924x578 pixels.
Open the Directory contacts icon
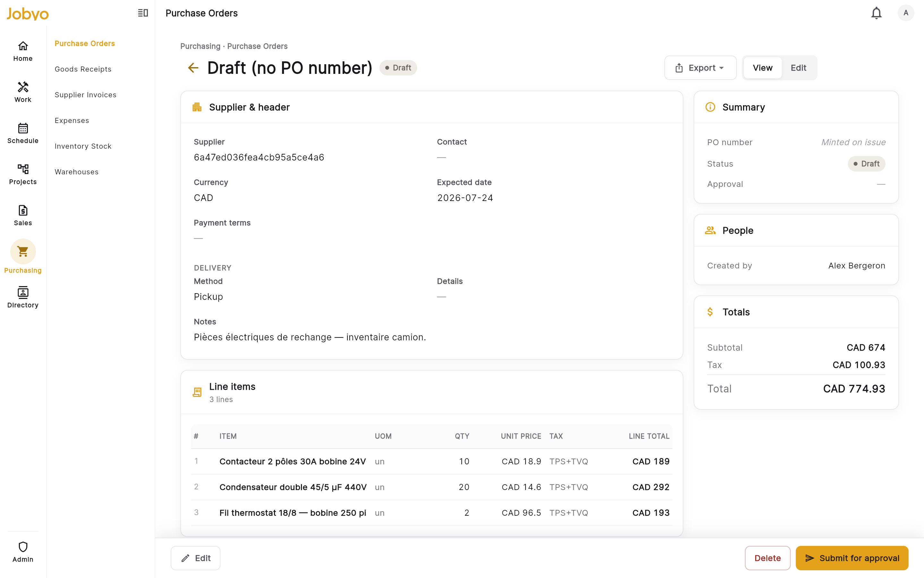coord(23,293)
